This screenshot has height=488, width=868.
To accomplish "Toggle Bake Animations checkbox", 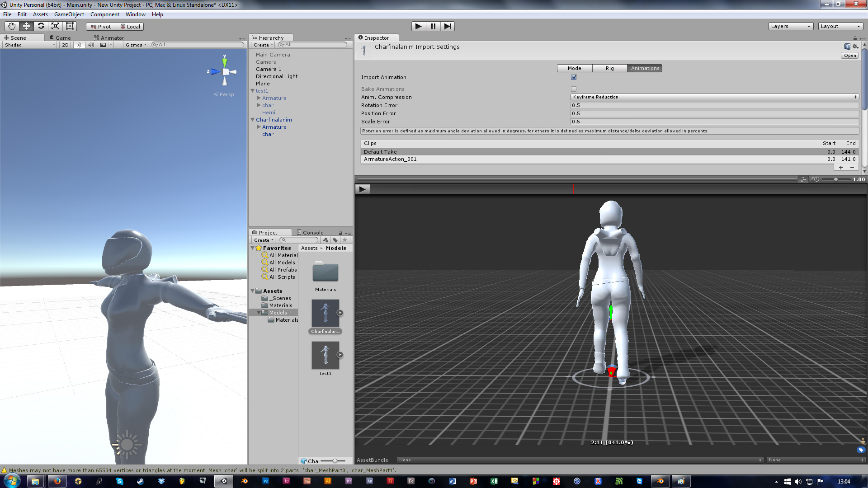I will click(x=574, y=89).
